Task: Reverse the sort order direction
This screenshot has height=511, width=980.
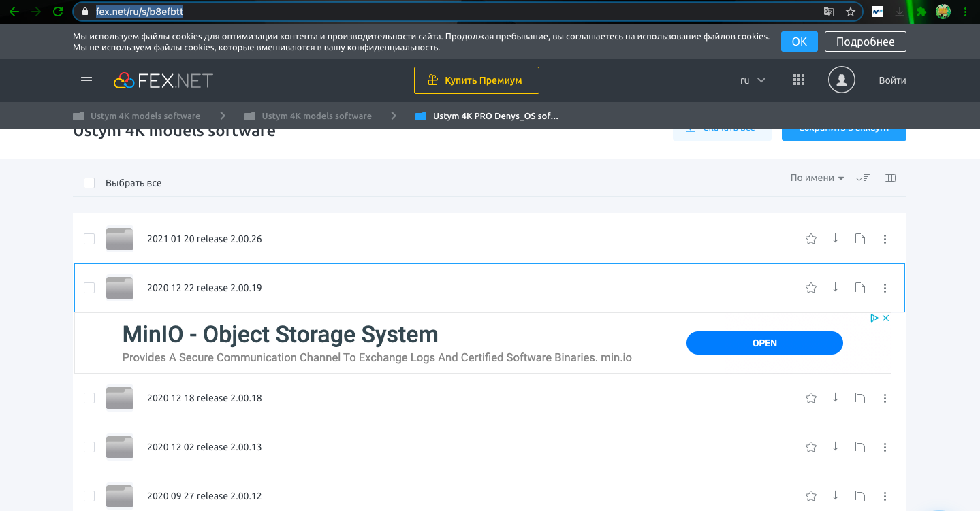Action: [863, 178]
